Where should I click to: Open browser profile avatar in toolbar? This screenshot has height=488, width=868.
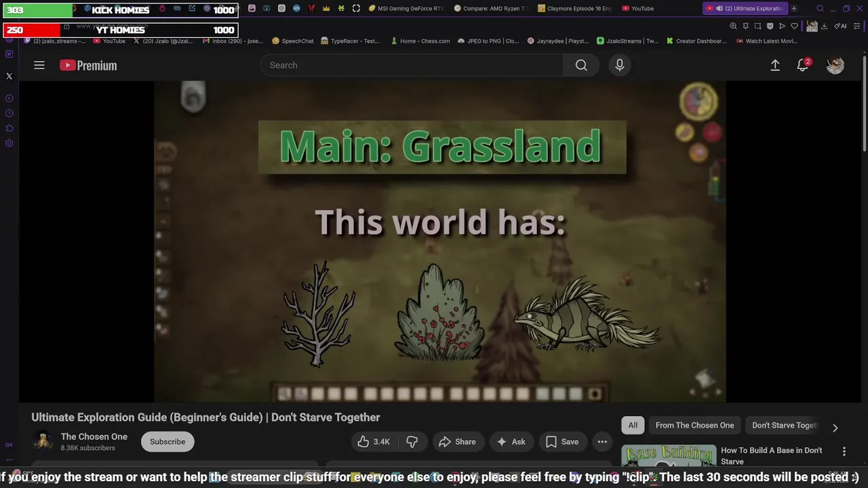click(812, 26)
